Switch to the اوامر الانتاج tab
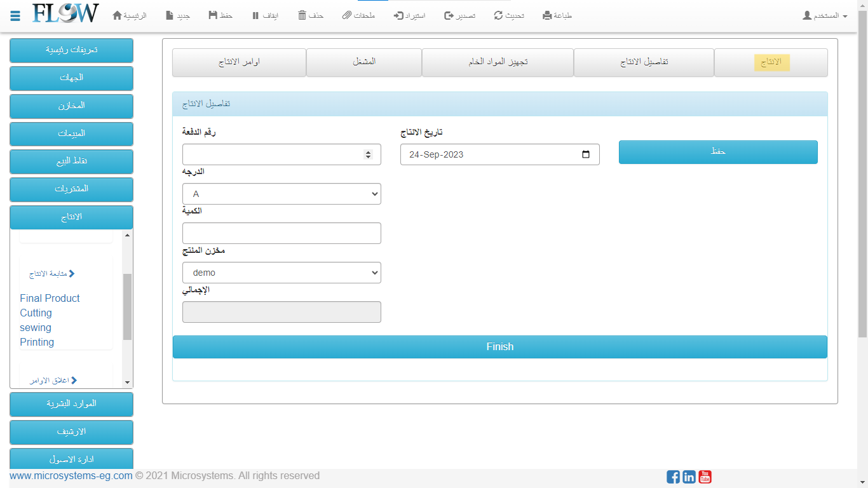Screen dimensions: 868x488 point(239,62)
